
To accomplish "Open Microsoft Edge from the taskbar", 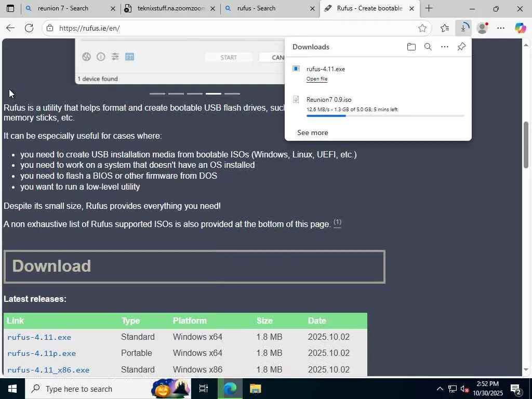I will pos(230,389).
